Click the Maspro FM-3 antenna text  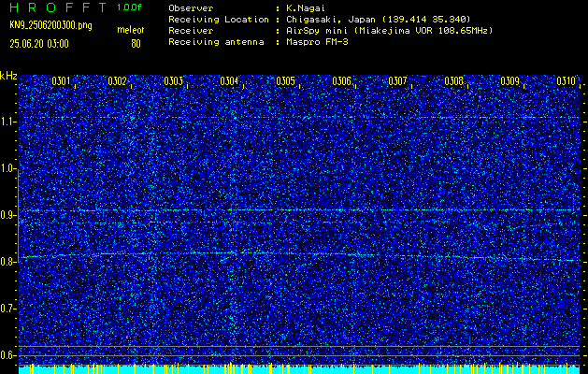point(317,42)
